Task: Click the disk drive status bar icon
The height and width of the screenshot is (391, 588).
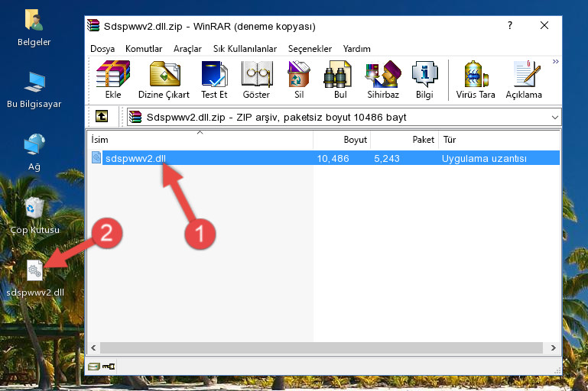Action: coord(94,367)
